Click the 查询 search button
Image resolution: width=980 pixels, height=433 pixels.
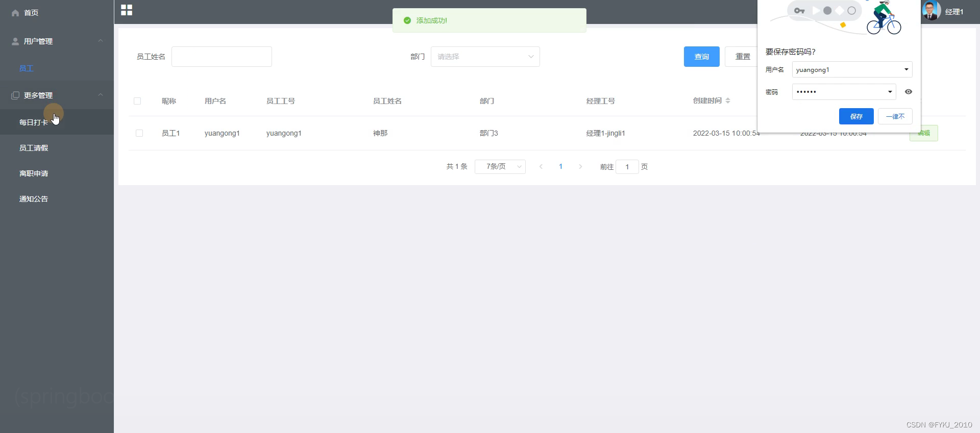(x=702, y=57)
